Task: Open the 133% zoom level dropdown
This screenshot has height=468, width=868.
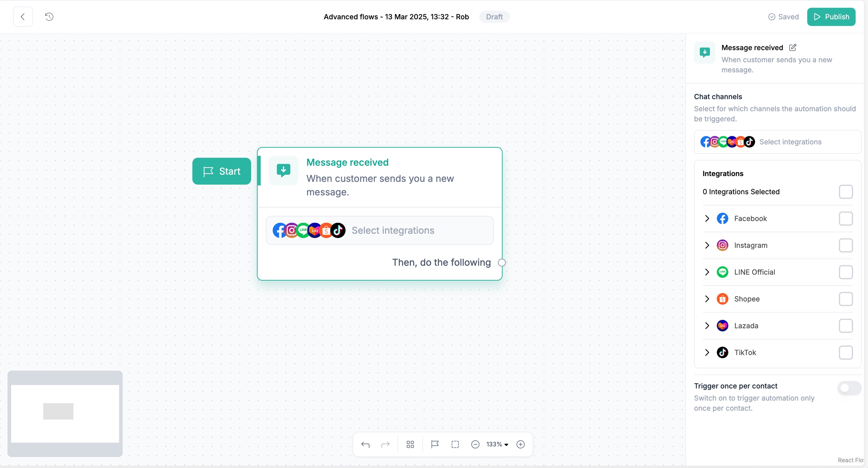Action: (497, 445)
